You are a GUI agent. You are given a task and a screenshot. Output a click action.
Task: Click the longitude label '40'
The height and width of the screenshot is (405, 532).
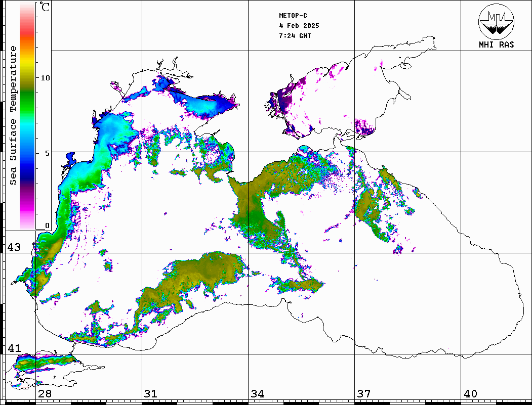click(x=470, y=393)
